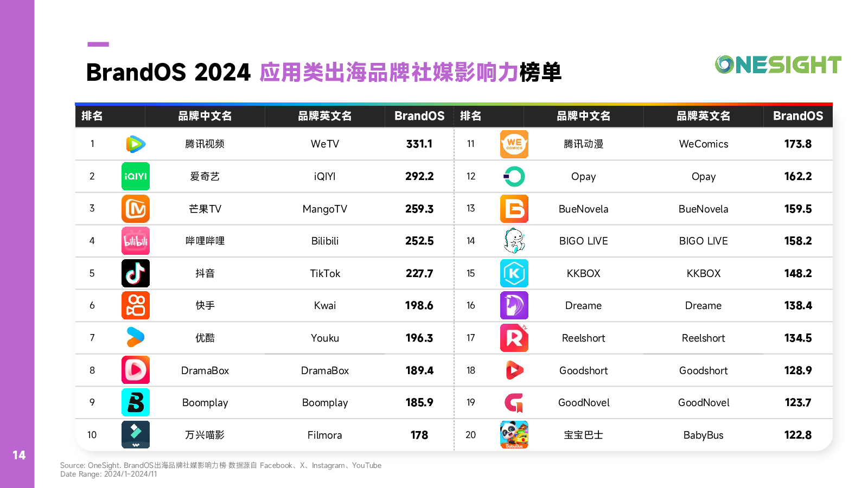Image resolution: width=868 pixels, height=488 pixels.
Task: Click the orange Kwai app icon
Action: point(136,306)
